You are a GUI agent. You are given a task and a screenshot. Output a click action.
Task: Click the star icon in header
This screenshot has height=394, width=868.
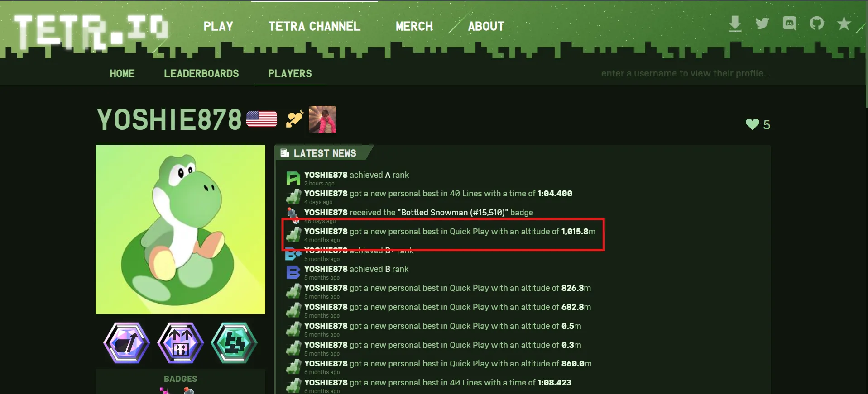[x=844, y=23]
